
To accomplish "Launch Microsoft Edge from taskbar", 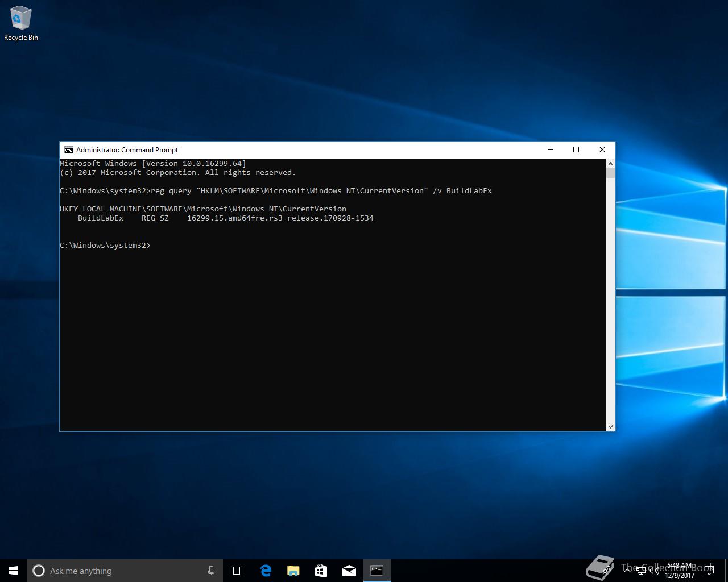I will pos(265,571).
